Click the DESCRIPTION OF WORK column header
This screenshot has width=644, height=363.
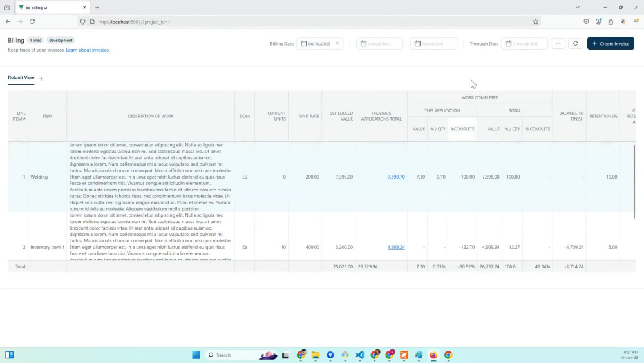(150, 116)
